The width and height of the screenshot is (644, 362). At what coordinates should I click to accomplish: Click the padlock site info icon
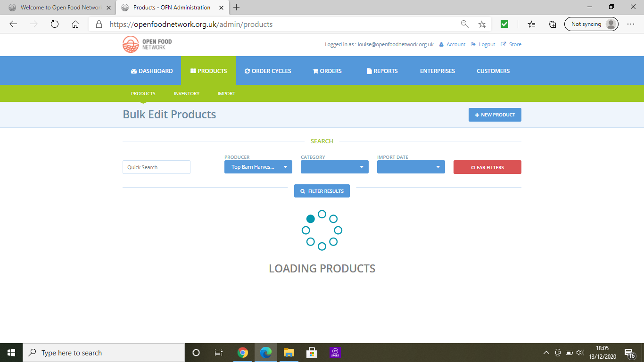click(x=99, y=24)
